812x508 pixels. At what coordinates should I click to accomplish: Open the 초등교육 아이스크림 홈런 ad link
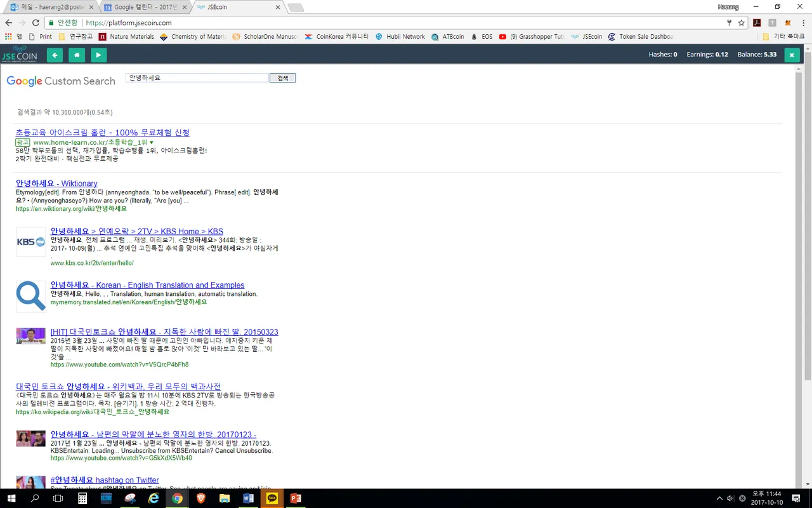(103, 133)
